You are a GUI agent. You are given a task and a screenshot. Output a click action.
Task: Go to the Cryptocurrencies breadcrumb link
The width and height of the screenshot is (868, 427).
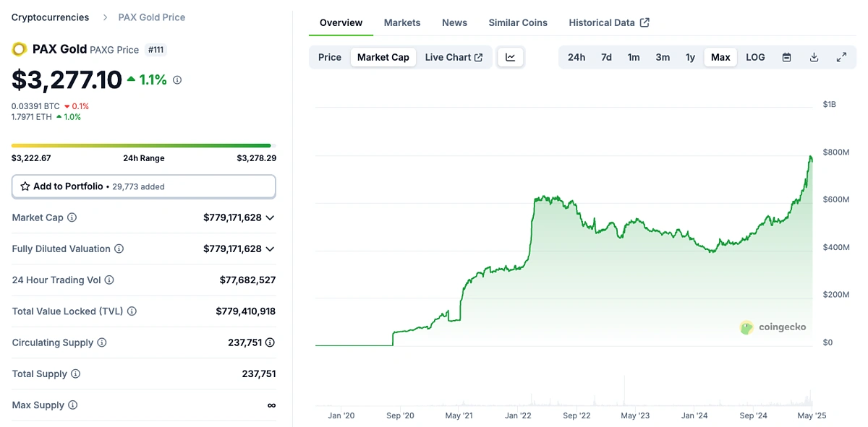(x=51, y=17)
